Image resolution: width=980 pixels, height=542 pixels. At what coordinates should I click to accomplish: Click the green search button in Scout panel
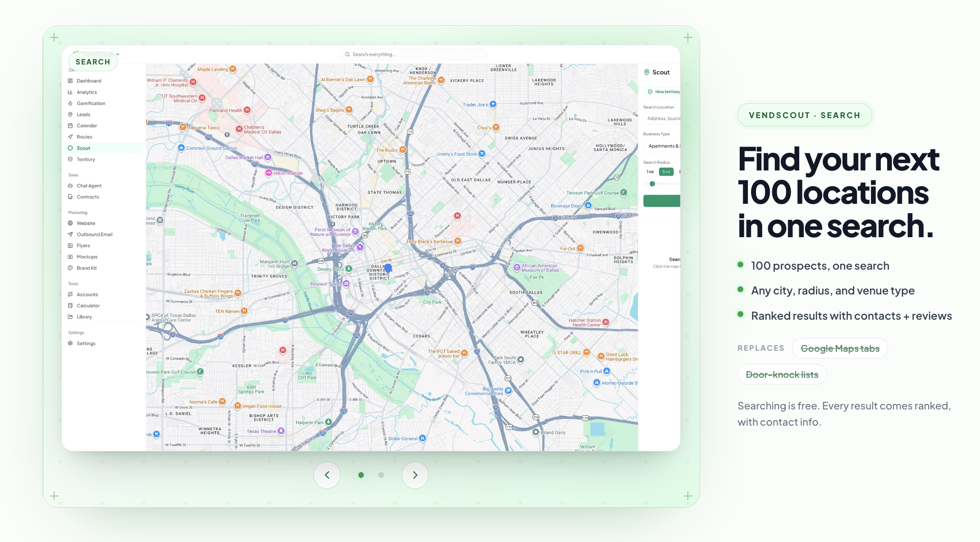click(x=662, y=201)
